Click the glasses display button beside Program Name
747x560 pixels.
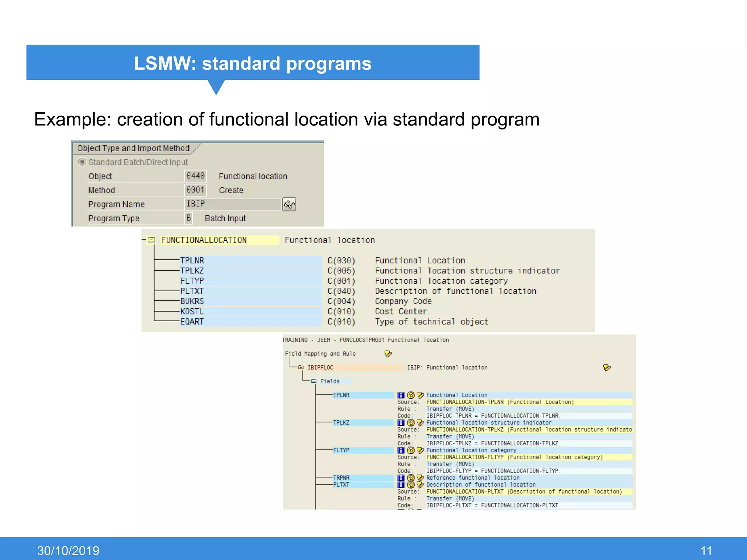point(289,205)
